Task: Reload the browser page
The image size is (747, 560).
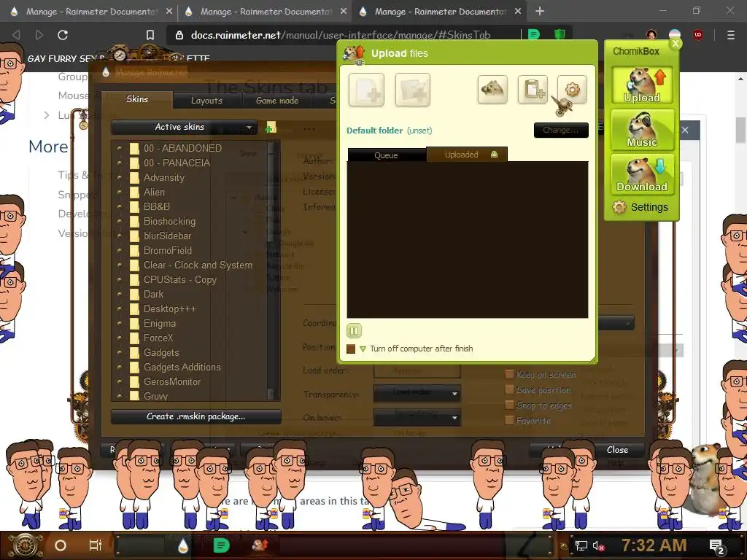Action: pyautogui.click(x=63, y=35)
